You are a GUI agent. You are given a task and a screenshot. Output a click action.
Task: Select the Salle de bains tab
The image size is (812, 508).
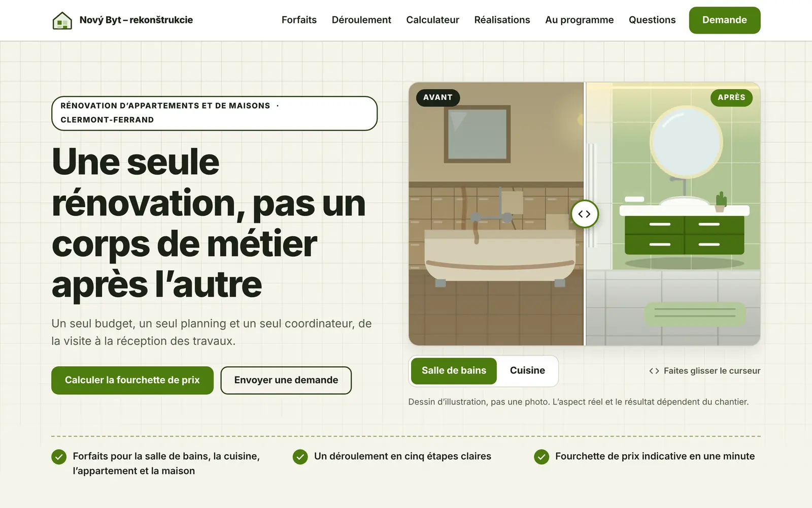(x=454, y=371)
